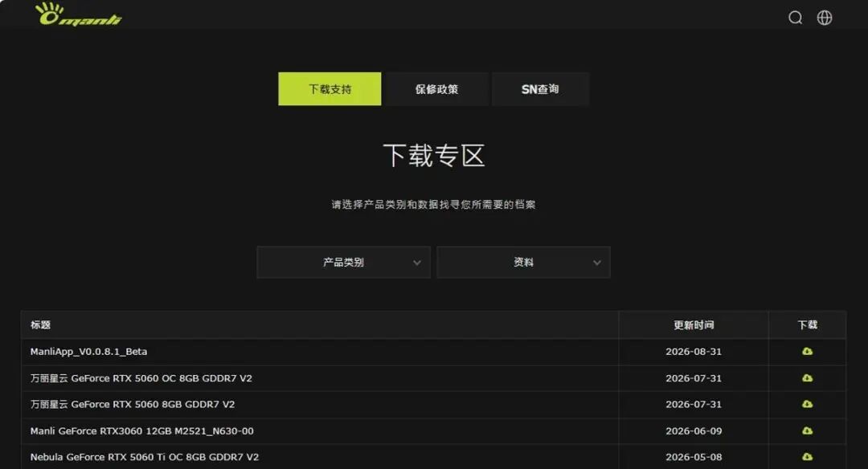Screen dimensions: 868x469
Task: Open the globe language selector icon
Action: [825, 18]
